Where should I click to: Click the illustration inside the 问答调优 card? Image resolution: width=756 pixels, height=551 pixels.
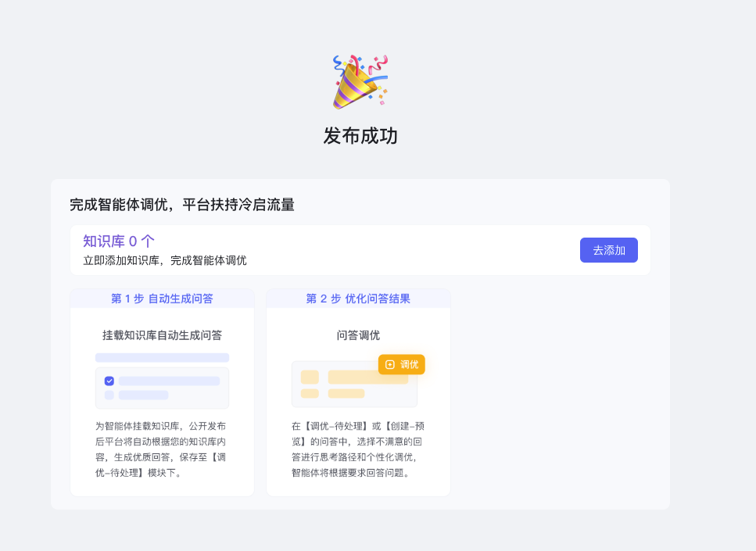point(354,384)
